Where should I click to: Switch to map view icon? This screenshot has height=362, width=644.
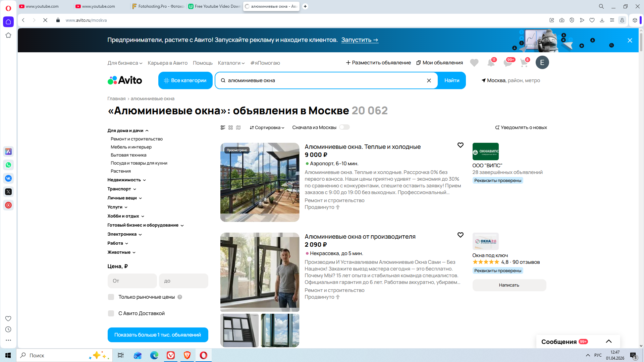tap(238, 127)
